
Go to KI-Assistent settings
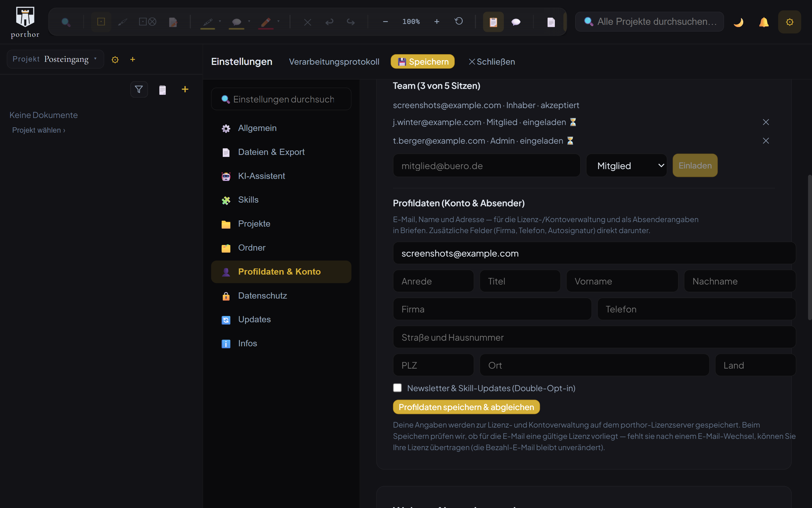click(281, 176)
